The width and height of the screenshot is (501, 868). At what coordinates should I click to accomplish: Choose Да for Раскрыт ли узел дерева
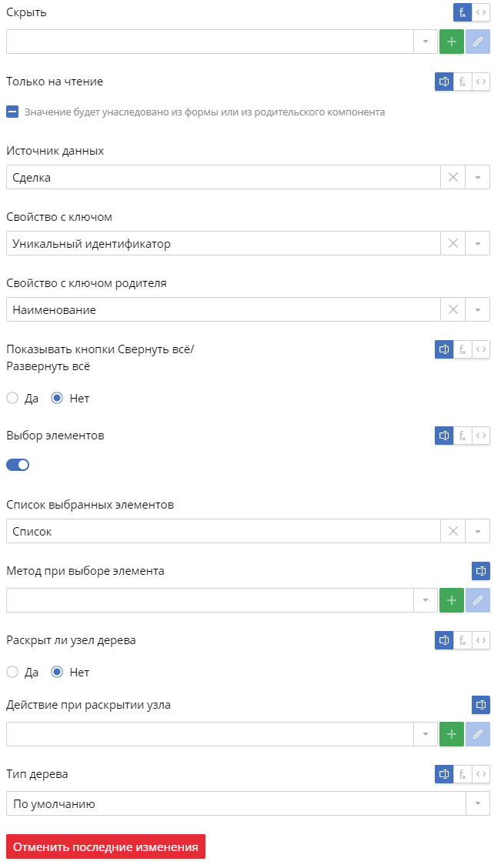12,672
